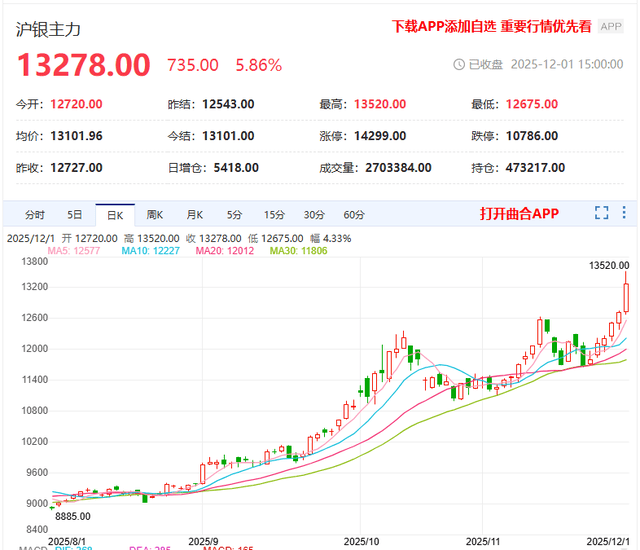This screenshot has width=640, height=550.
Task: Click the fullscreen chart icon
Action: [x=601, y=213]
